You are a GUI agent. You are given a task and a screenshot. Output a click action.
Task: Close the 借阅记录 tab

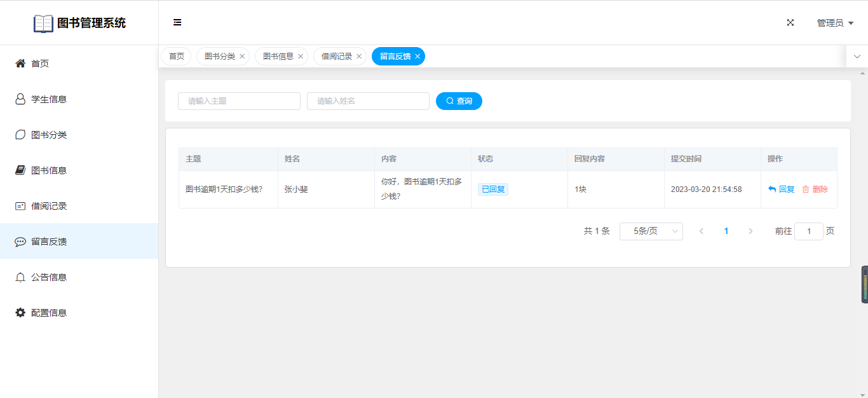[359, 57]
